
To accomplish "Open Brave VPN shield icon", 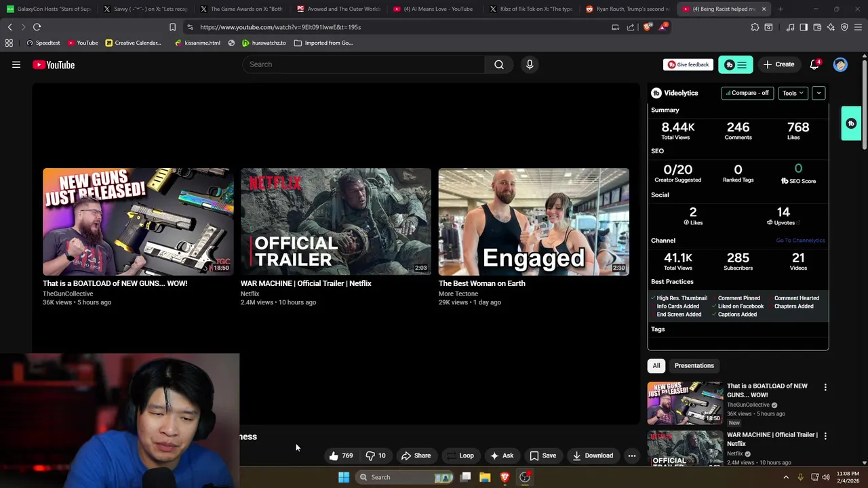I will pyautogui.click(x=844, y=27).
